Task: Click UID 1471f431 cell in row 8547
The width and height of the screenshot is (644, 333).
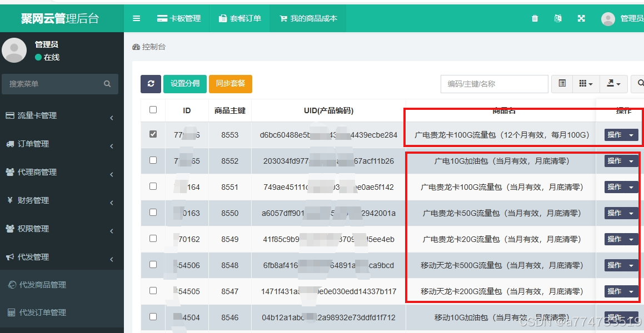Action: [x=328, y=291]
